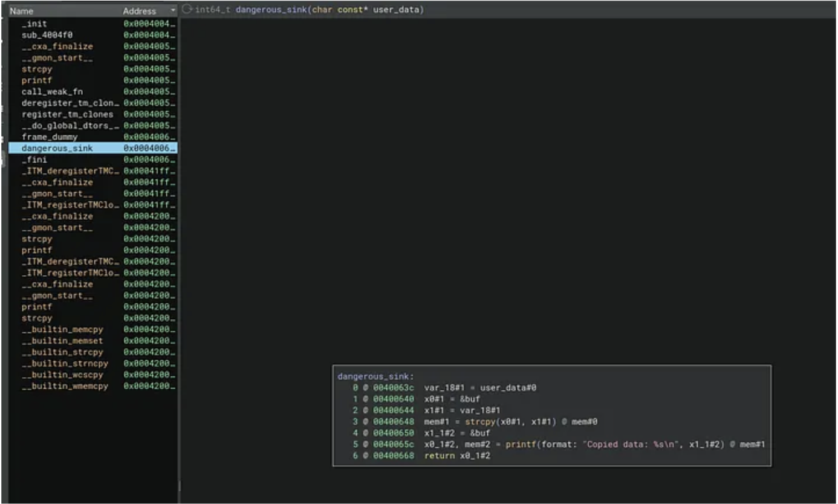Click address 0040063c in the code listing

[x=394, y=388]
